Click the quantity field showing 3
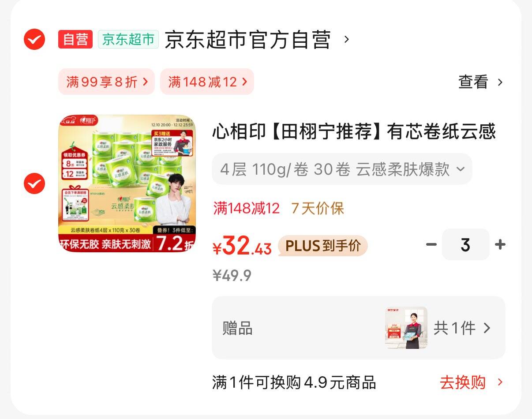Screen dimensions: 532x419 [x=465, y=244]
